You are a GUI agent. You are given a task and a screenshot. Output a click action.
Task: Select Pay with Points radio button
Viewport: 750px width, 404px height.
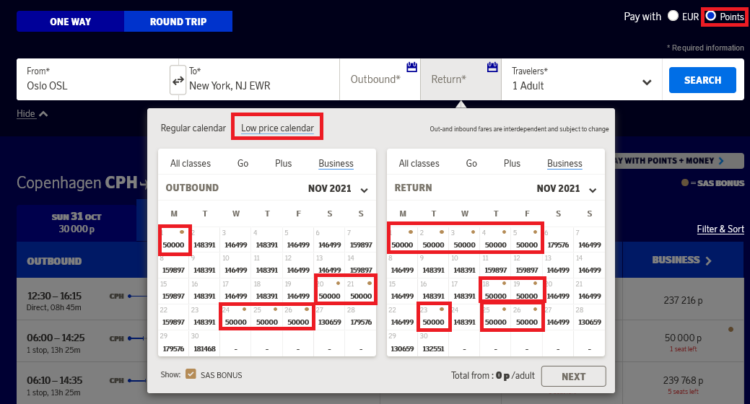coord(711,16)
